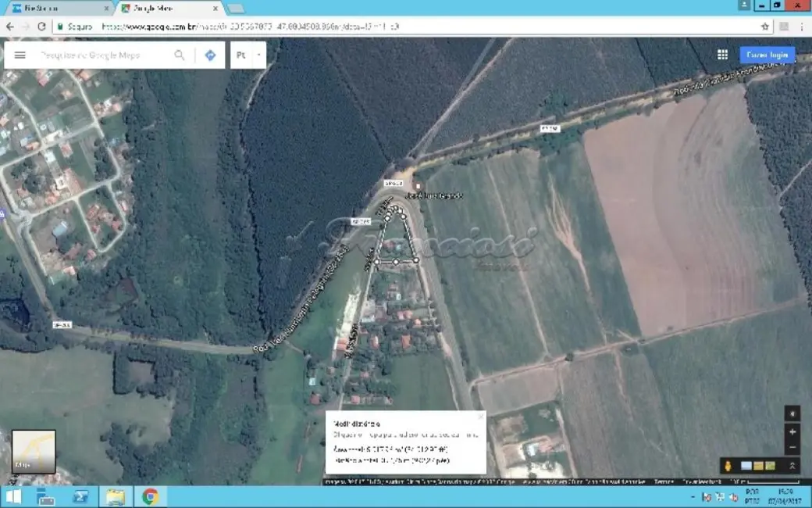Open the Google Maps hamburger menu
Viewport: 812px width, 508px height.
(x=20, y=55)
